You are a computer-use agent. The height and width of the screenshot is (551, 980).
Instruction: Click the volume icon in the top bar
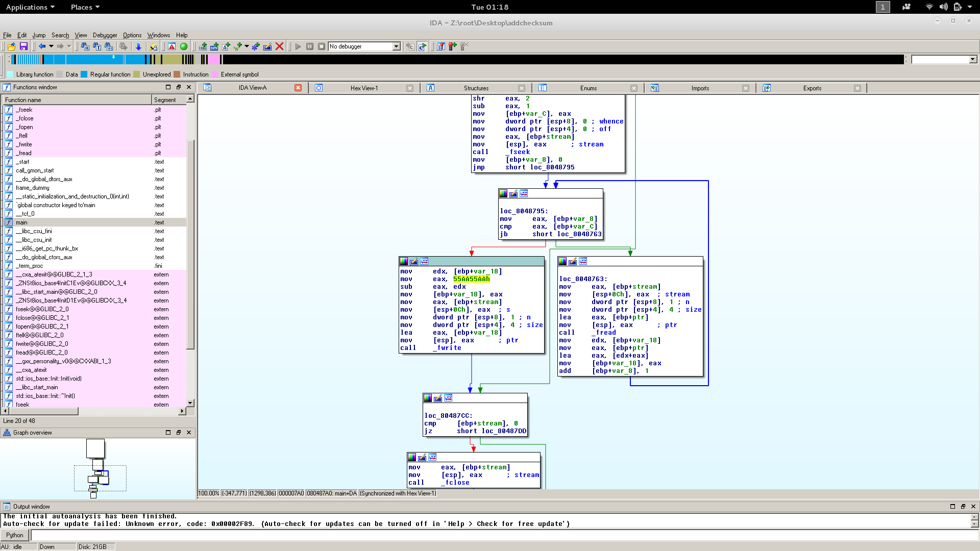click(943, 7)
